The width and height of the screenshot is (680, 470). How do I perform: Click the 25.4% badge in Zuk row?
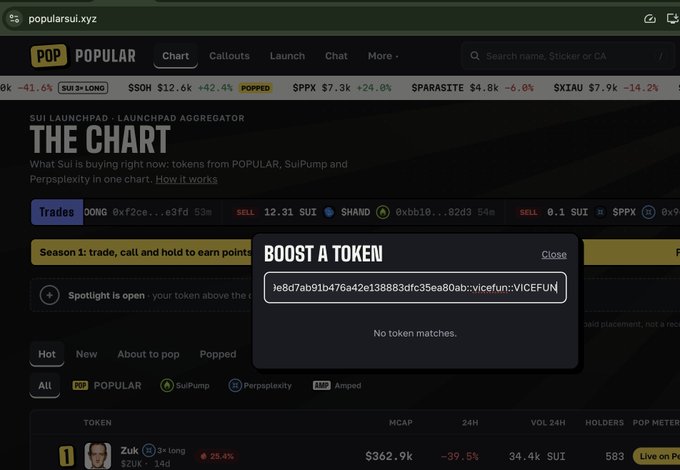[x=217, y=456]
